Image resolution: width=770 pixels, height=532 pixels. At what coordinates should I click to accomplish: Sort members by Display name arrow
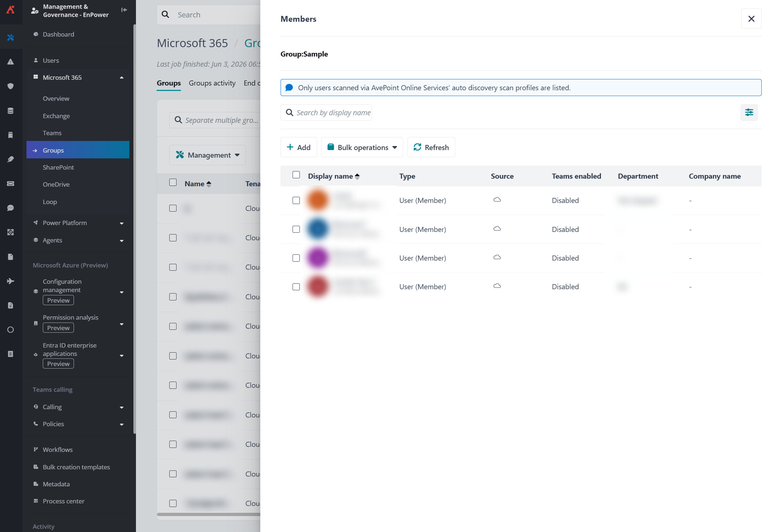(357, 176)
